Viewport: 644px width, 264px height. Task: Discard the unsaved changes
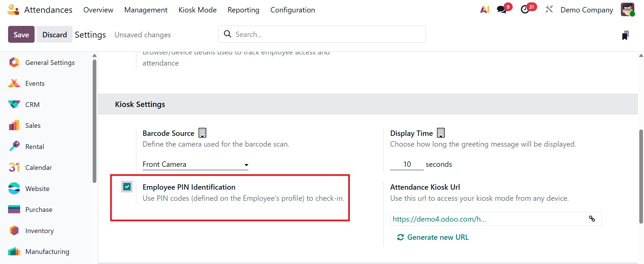click(54, 35)
